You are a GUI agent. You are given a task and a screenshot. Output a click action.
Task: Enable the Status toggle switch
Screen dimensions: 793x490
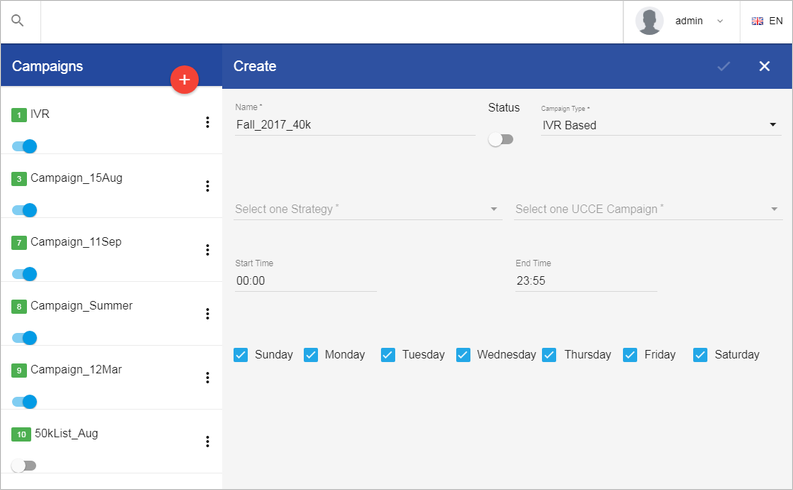[x=501, y=140]
